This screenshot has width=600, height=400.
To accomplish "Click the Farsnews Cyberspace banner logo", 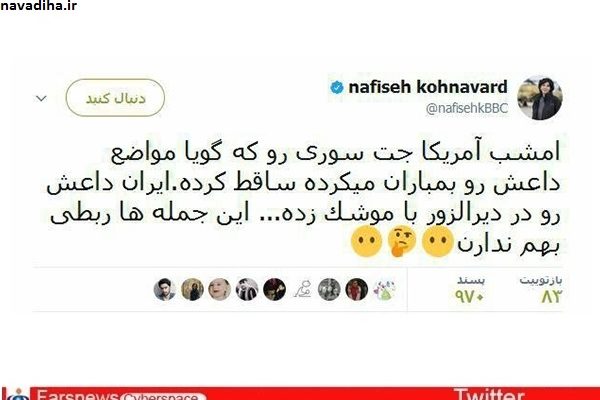I will 103,394.
